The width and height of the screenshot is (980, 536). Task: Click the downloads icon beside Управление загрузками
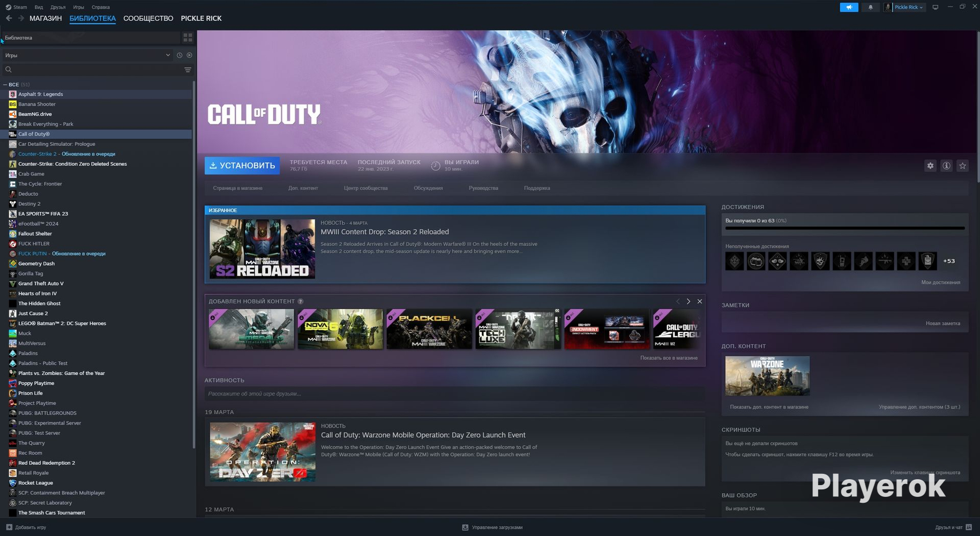(465, 527)
